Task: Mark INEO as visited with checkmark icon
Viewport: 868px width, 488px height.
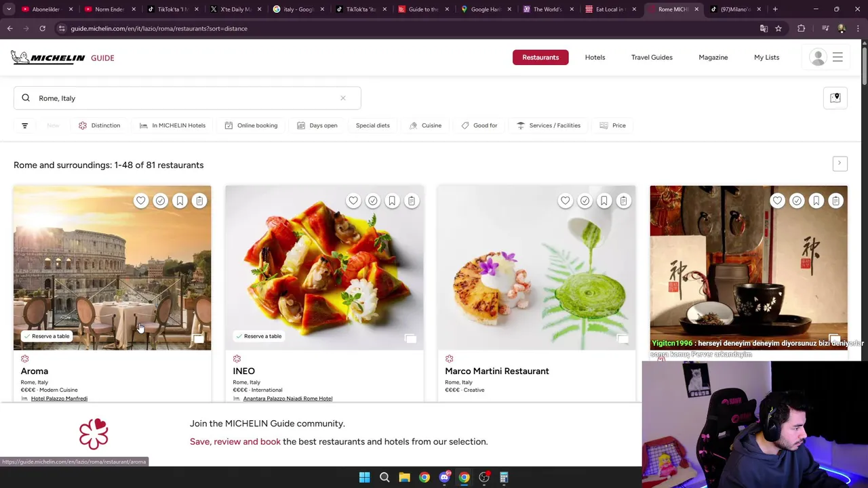Action: 372,201
